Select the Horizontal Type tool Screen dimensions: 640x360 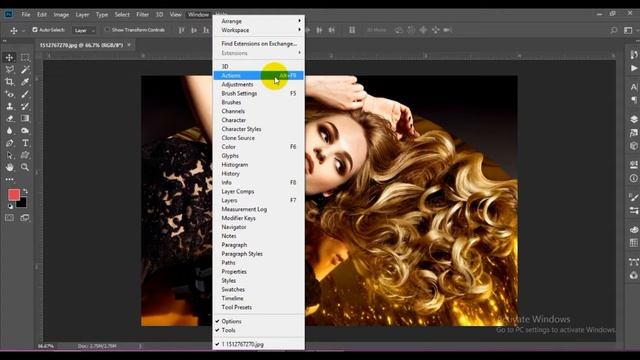(25, 143)
